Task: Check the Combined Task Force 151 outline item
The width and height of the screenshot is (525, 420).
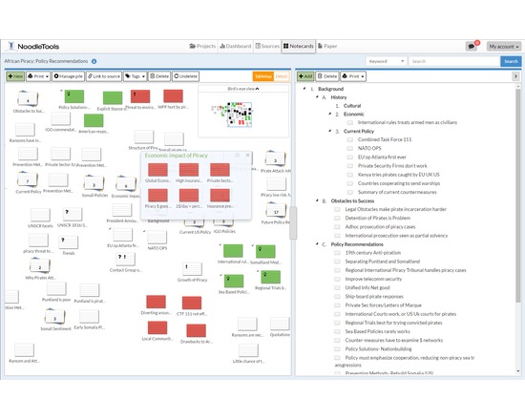Action: tap(350, 139)
